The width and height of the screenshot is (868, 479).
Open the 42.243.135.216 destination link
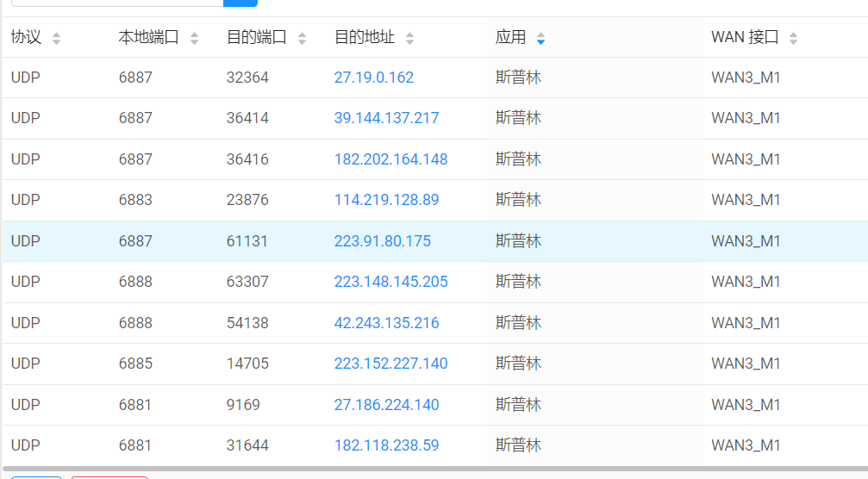[x=386, y=323]
